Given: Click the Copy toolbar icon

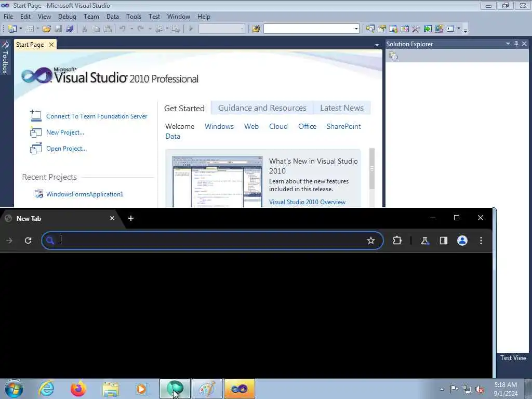Looking at the screenshot, I should (96, 29).
